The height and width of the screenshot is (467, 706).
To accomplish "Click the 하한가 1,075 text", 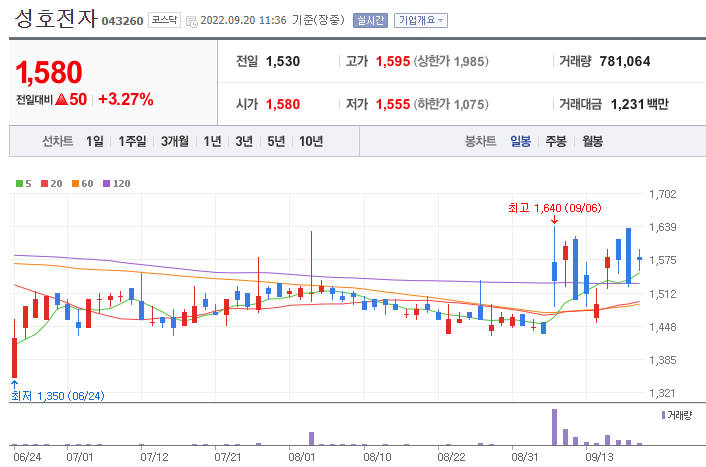I will (x=451, y=104).
